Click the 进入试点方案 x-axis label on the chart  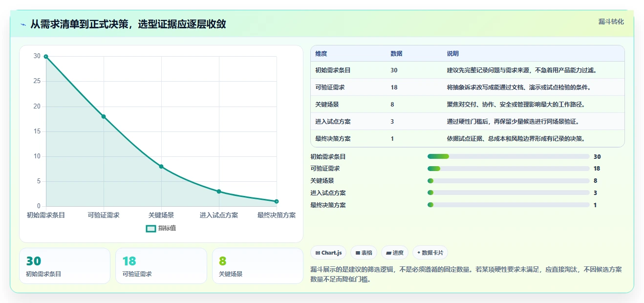tap(219, 215)
